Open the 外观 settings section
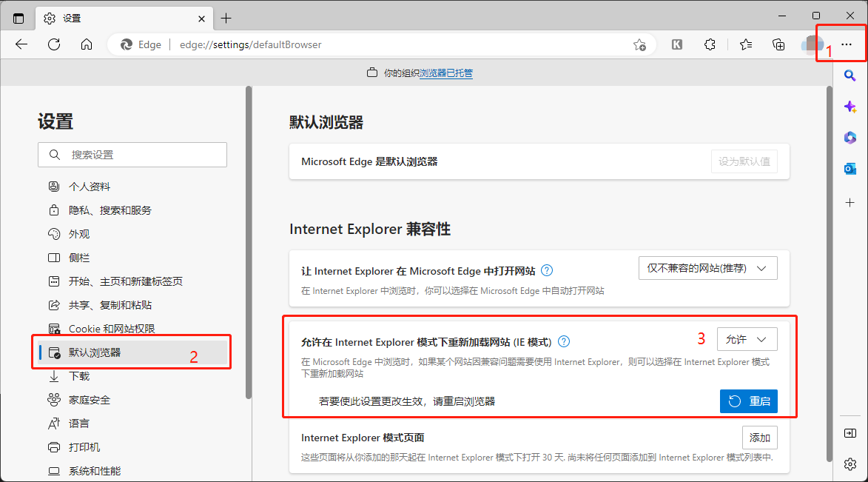The width and height of the screenshot is (868, 482). pos(78,235)
